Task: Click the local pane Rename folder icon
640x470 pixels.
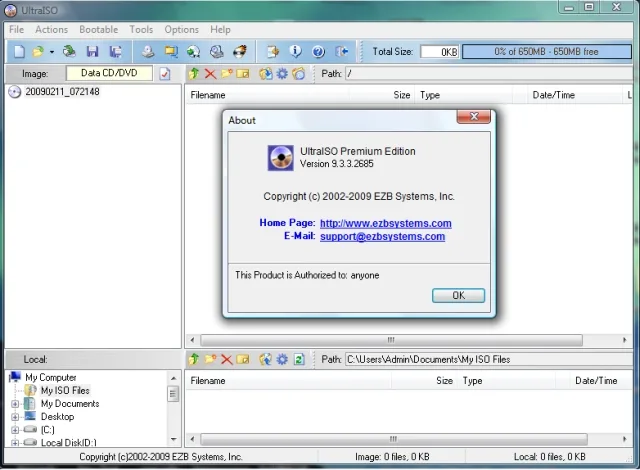Action: 243,359
